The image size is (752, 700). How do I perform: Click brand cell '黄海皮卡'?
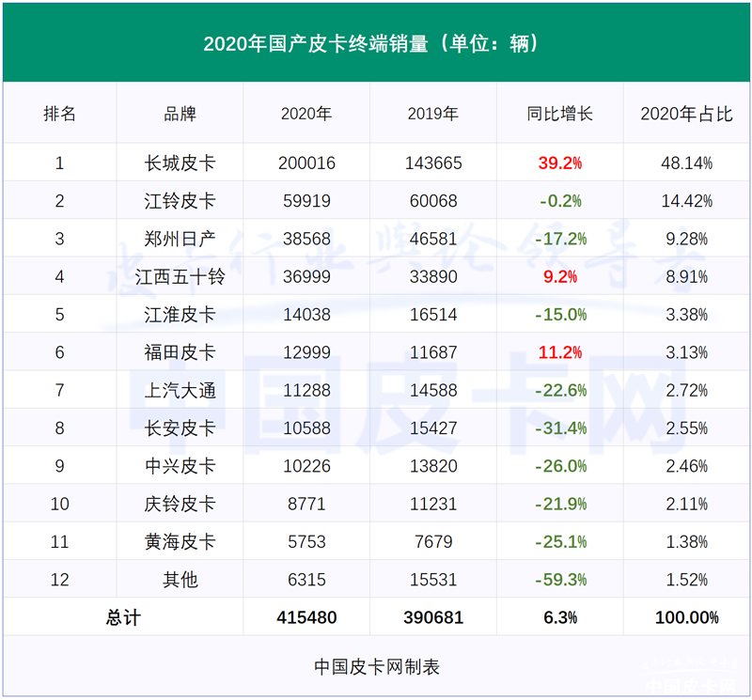tap(180, 542)
